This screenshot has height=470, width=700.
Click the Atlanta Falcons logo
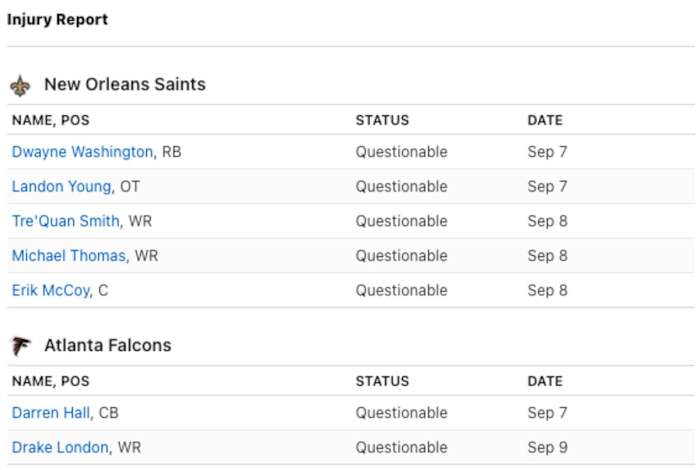point(20,346)
